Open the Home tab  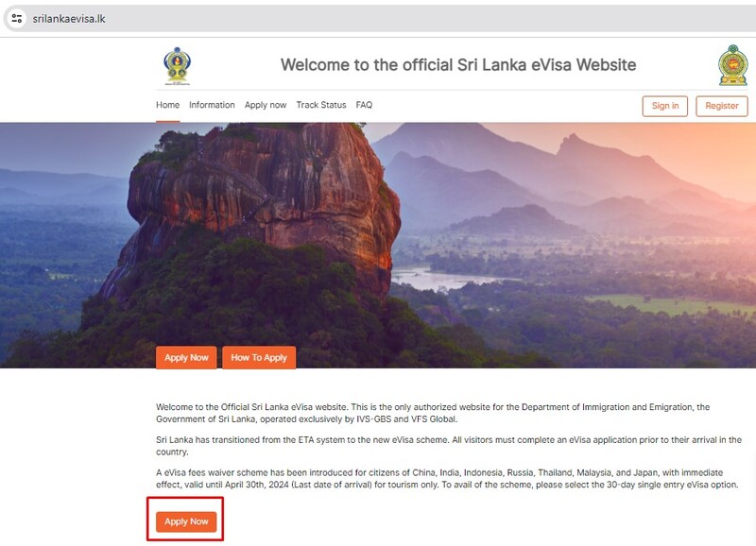[168, 105]
